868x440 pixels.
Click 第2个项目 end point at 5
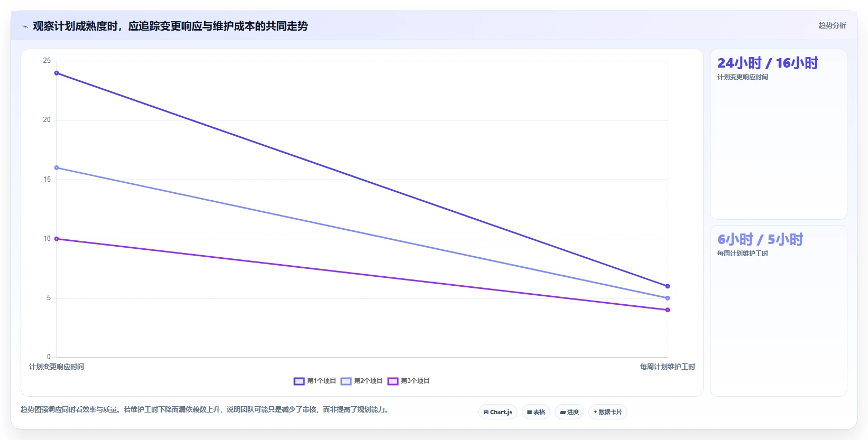(x=668, y=298)
